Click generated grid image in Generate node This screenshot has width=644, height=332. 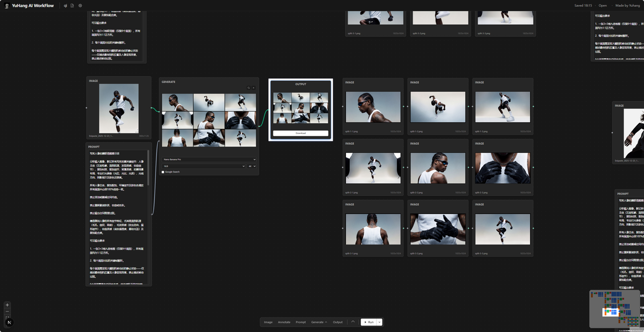click(x=209, y=120)
